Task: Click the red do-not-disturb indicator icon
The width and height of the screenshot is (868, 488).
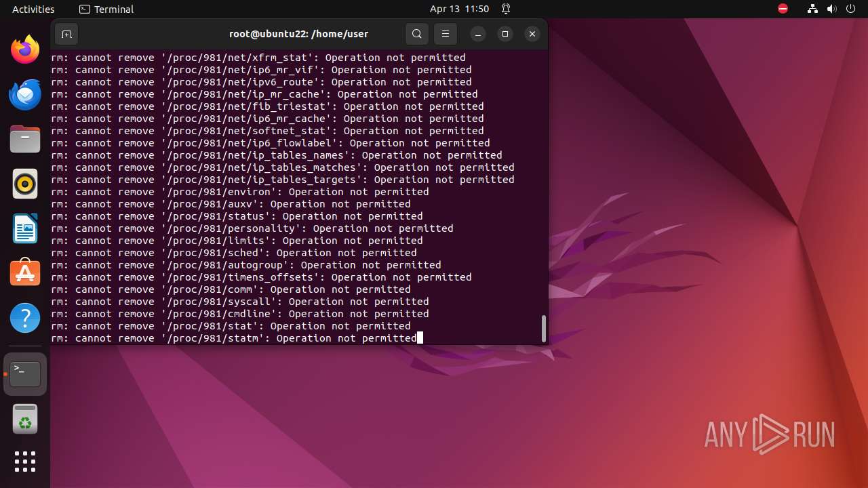Action: click(x=783, y=9)
